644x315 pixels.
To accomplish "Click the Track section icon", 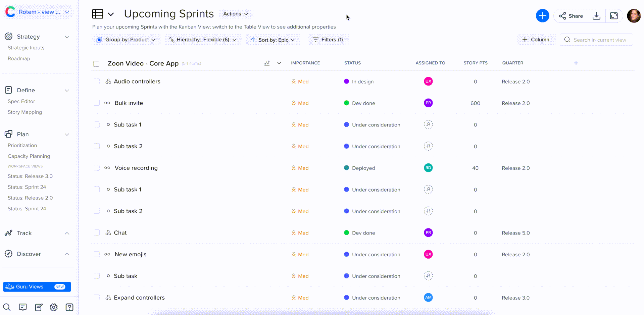I will pyautogui.click(x=9, y=233).
